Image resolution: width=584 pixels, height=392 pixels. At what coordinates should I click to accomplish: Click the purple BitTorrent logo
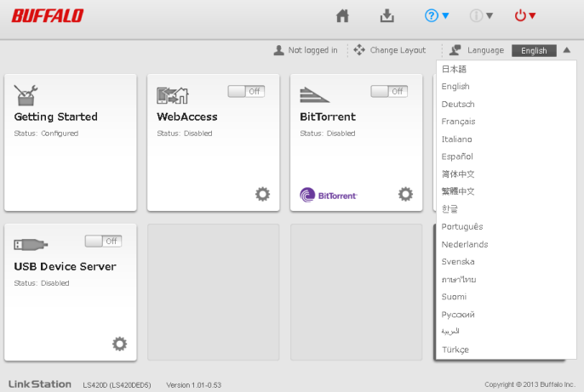pos(328,195)
